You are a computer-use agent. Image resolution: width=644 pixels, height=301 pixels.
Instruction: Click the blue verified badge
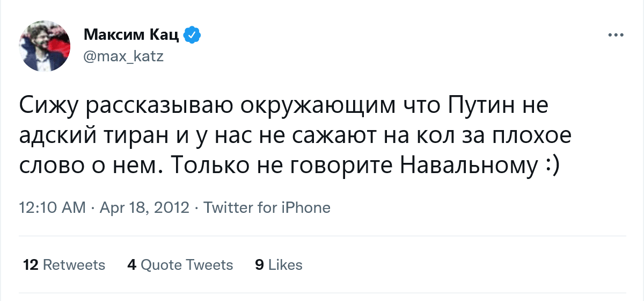[x=192, y=35]
